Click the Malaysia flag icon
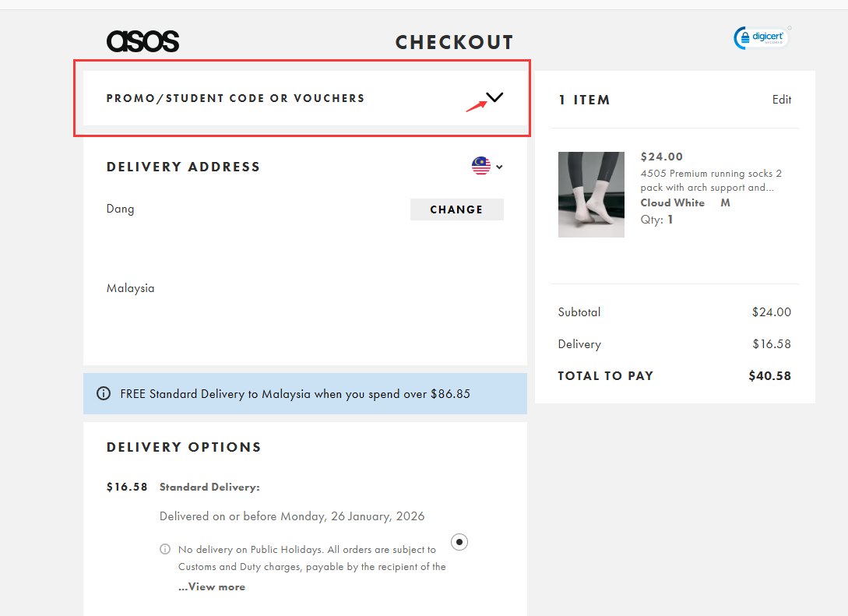 481,166
